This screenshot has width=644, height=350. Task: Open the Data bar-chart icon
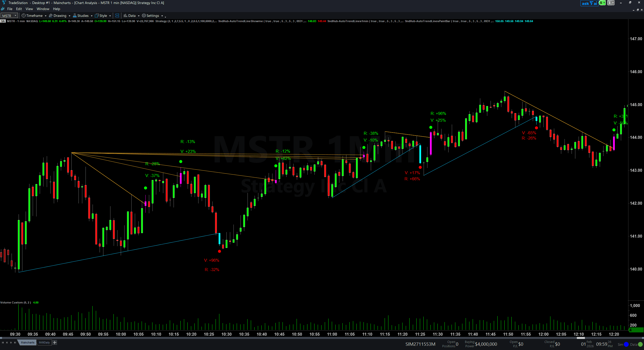(125, 16)
